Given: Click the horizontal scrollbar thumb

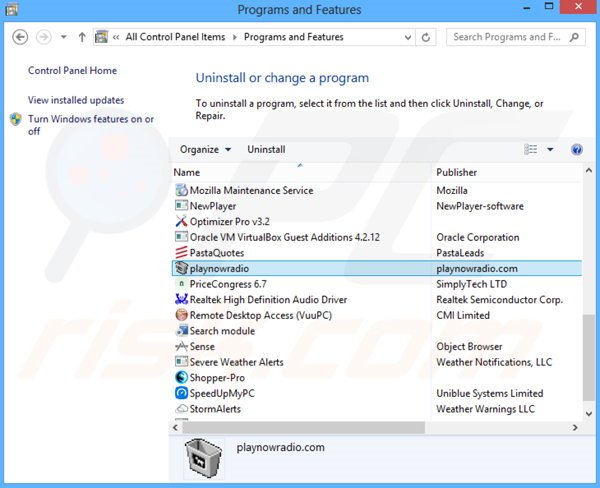Looking at the screenshot, I should click(x=303, y=428).
